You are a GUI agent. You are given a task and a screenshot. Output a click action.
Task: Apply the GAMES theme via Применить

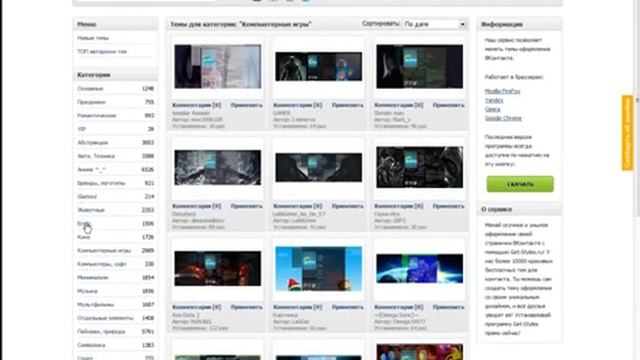[347, 105]
